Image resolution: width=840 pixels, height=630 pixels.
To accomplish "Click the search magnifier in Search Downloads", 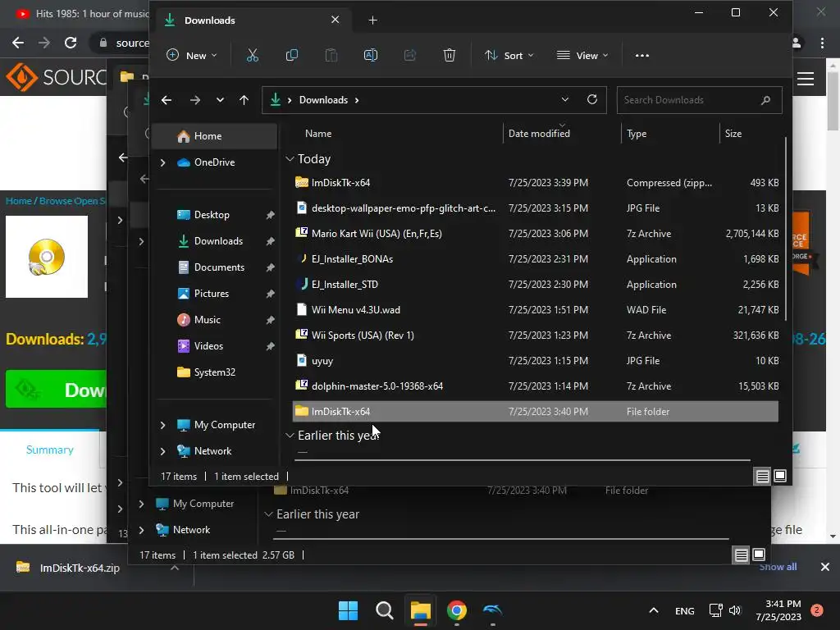I will [x=765, y=100].
